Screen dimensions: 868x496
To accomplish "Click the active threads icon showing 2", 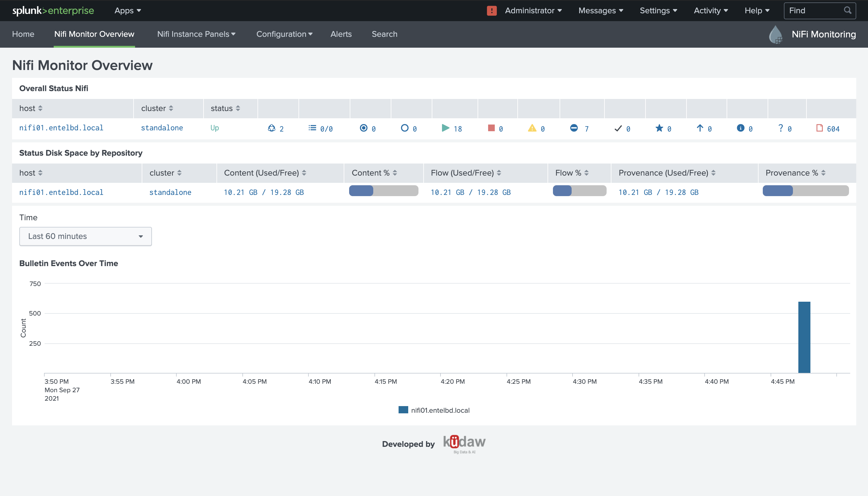I will pyautogui.click(x=271, y=128).
